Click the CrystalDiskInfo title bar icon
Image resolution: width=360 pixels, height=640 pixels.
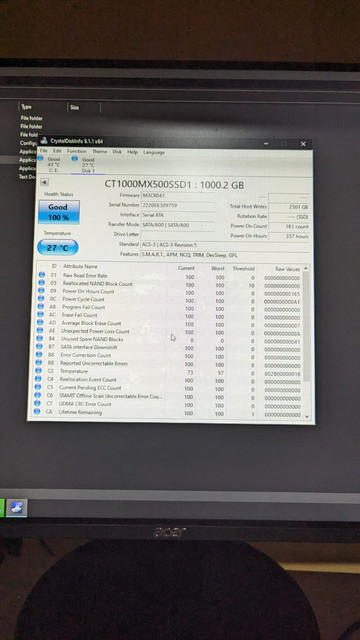click(44, 140)
